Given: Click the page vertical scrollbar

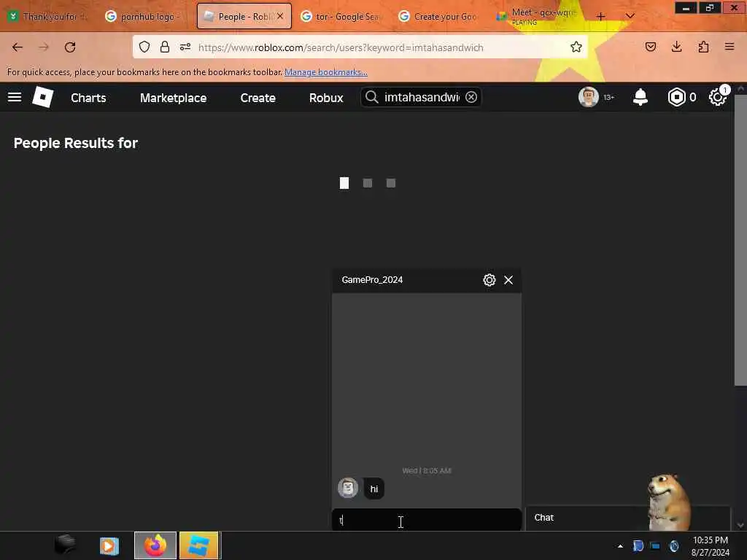Looking at the screenshot, I should (x=740, y=238).
